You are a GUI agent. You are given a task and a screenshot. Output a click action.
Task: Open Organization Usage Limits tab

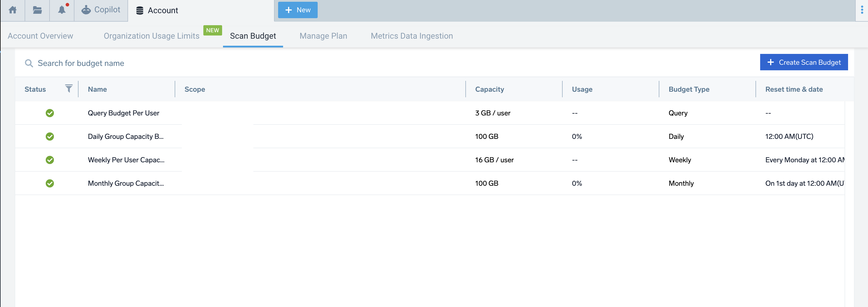[151, 36]
